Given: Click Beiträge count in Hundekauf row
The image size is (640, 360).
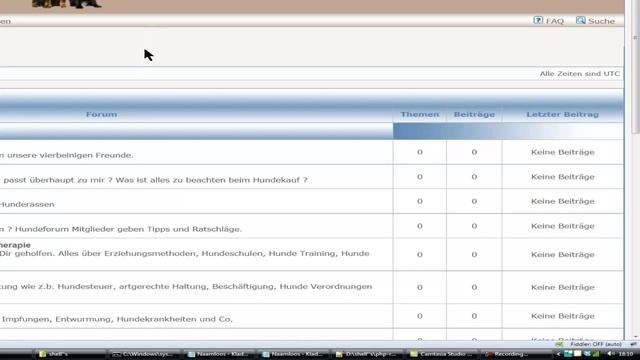Looking at the screenshot, I should [474, 177].
